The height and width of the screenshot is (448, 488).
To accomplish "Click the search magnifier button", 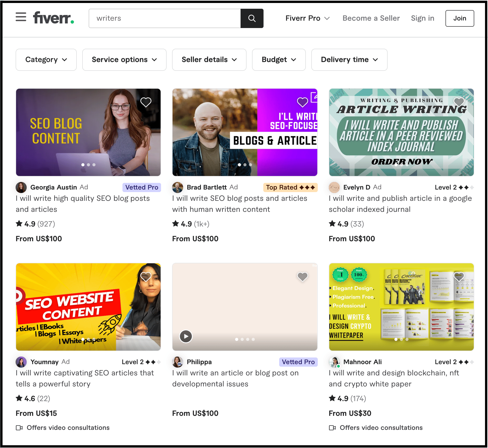I will pos(252,18).
